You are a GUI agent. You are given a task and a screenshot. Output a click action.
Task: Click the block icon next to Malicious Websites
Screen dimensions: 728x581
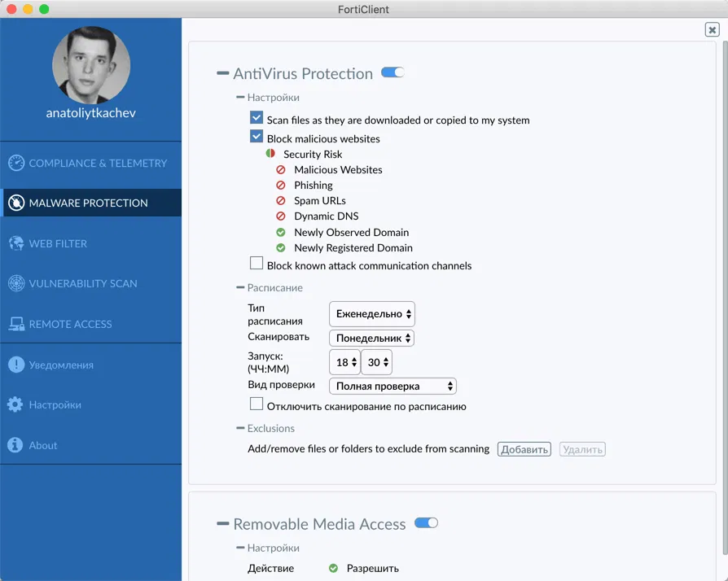click(280, 170)
